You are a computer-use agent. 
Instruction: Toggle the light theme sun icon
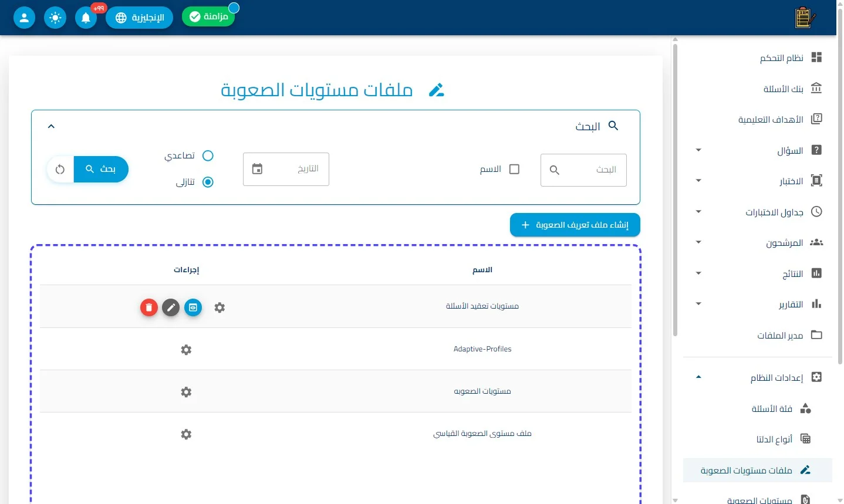pos(55,18)
